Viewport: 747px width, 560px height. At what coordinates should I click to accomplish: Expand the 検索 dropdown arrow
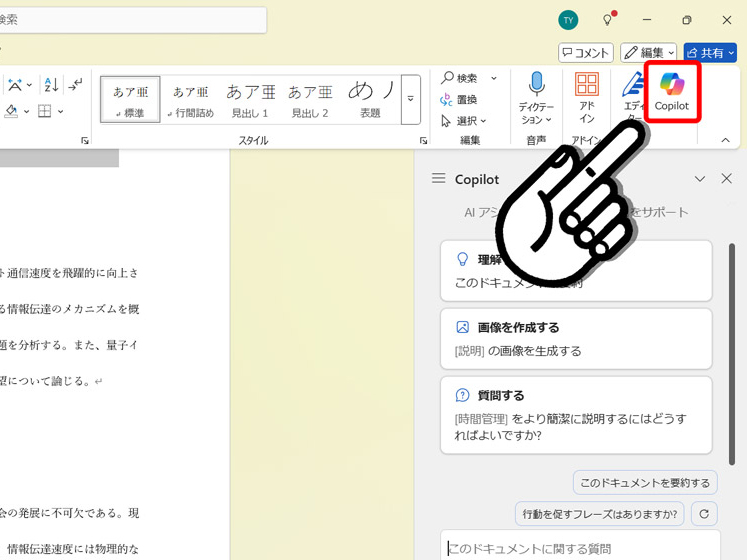click(x=494, y=78)
